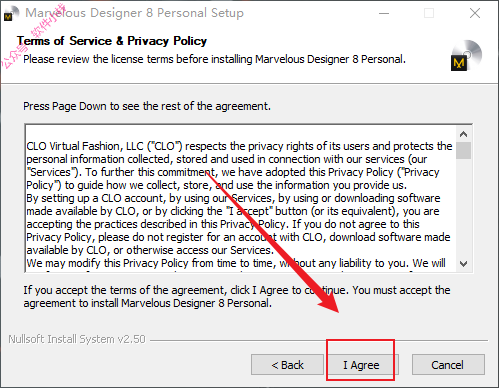Open the title bar setup icon menu
Image resolution: width=499 pixels, height=388 pixels.
(x=11, y=13)
